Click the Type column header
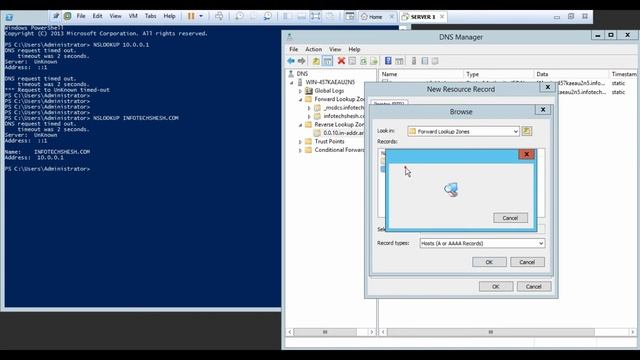 [x=499, y=74]
